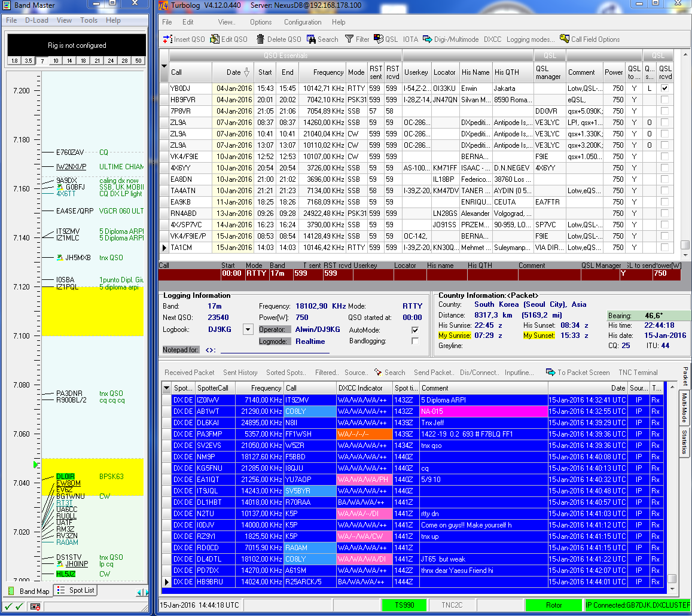The image size is (692, 616).
Task: Toggle the AutoMode checkbox
Action: click(x=415, y=330)
